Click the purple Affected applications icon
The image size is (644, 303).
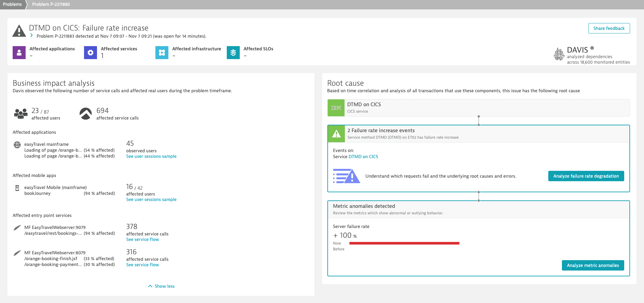click(x=19, y=53)
